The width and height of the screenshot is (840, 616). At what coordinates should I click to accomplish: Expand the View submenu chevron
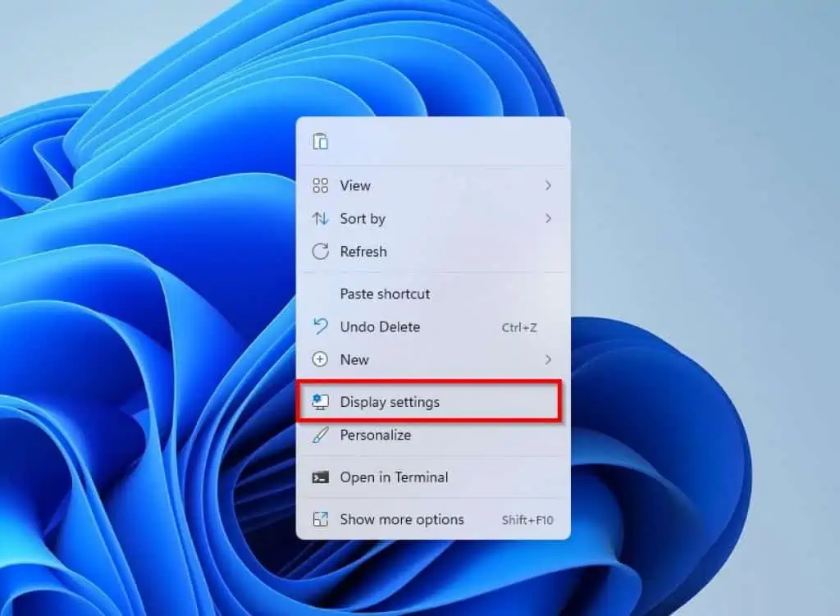click(x=548, y=185)
